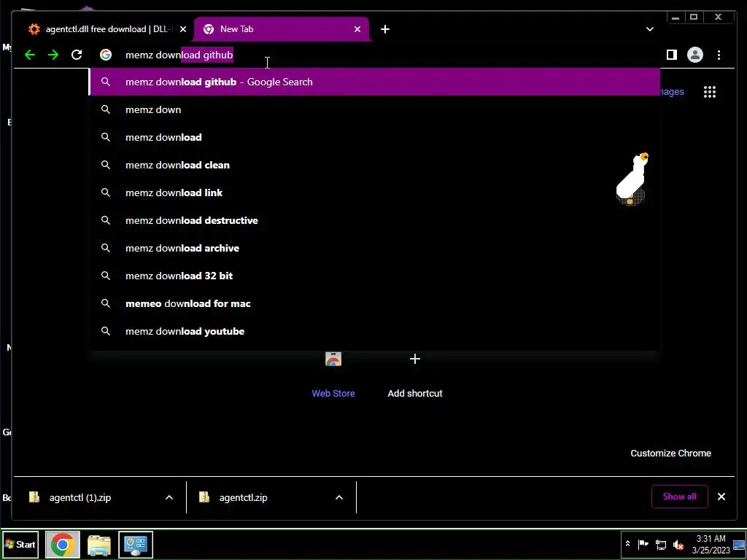Pick the 'memz download clean' suggestion
The image size is (747, 560).
pyautogui.click(x=374, y=165)
